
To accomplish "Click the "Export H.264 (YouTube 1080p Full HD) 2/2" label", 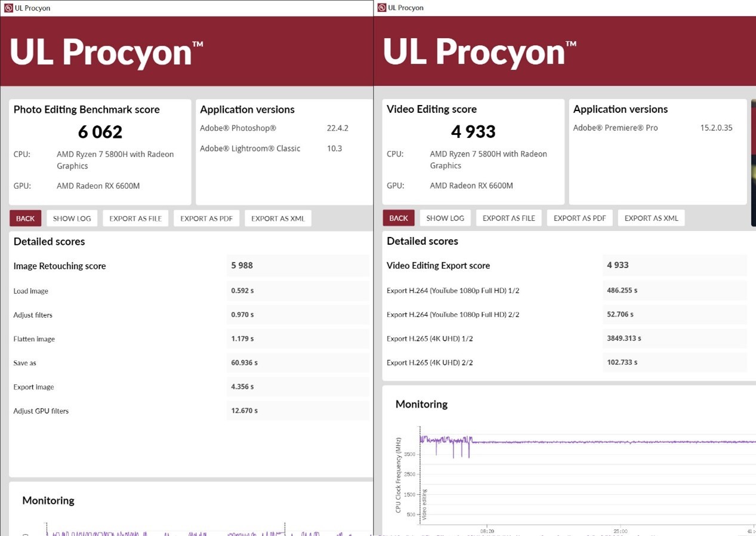I will point(453,315).
